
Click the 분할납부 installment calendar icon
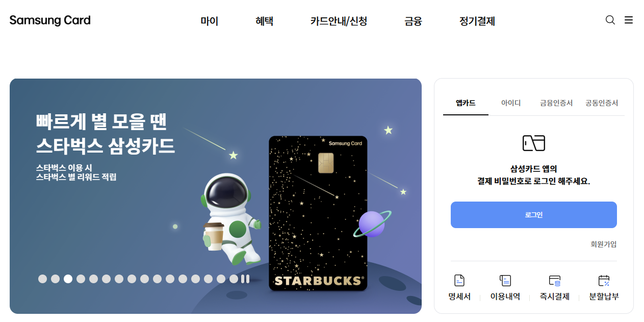[x=604, y=280]
